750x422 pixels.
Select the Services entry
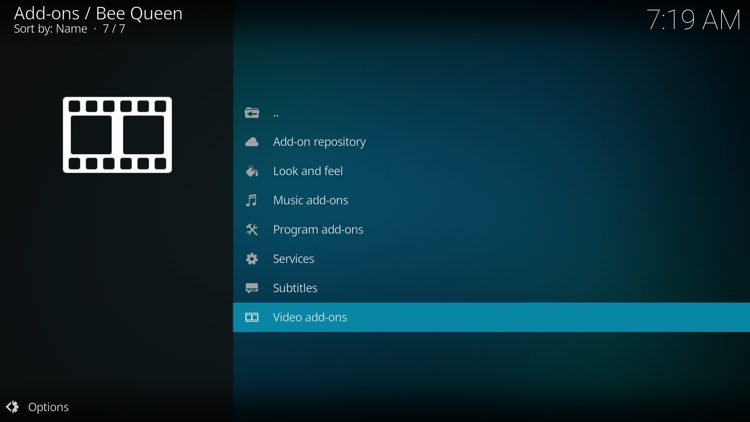(491, 259)
